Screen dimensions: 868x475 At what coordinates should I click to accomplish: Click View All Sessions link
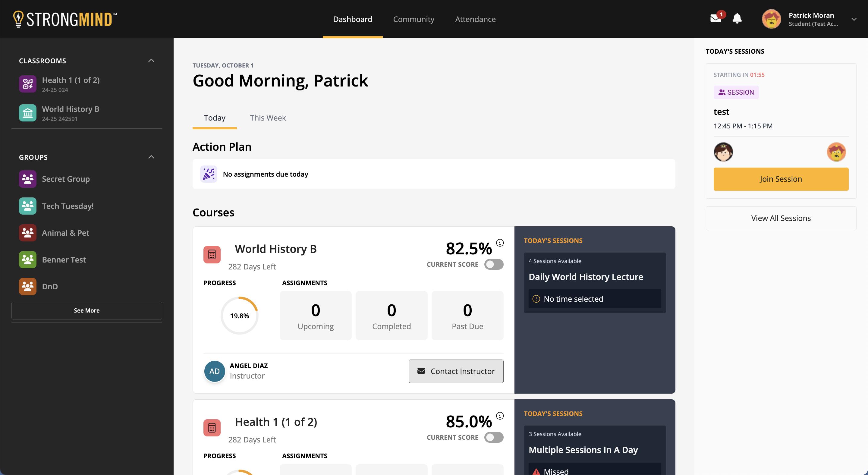coord(782,218)
